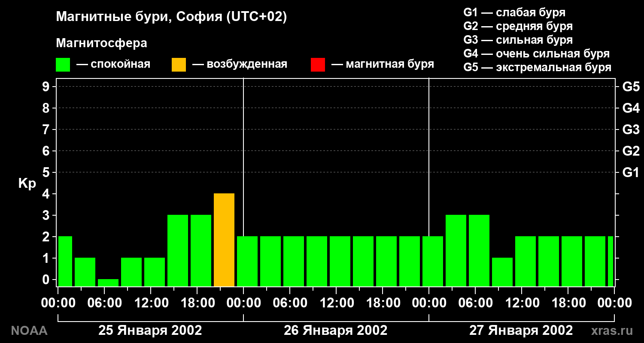Screen dimensions: 644x343
Task: Click the 'Kp' vertical axis title
Action: 27,184
